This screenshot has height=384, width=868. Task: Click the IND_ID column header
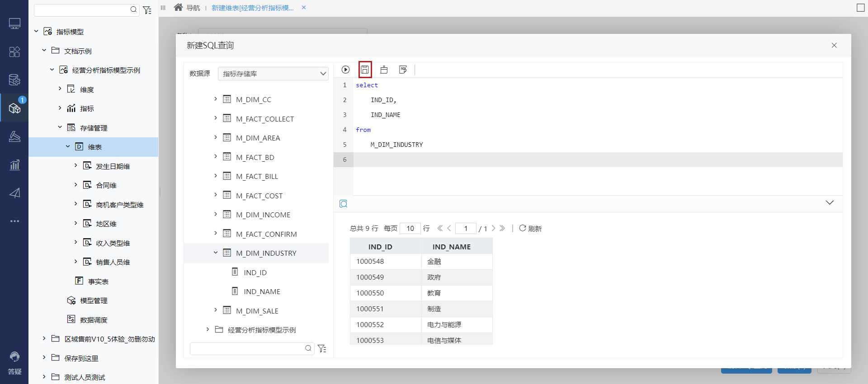[x=386, y=246]
